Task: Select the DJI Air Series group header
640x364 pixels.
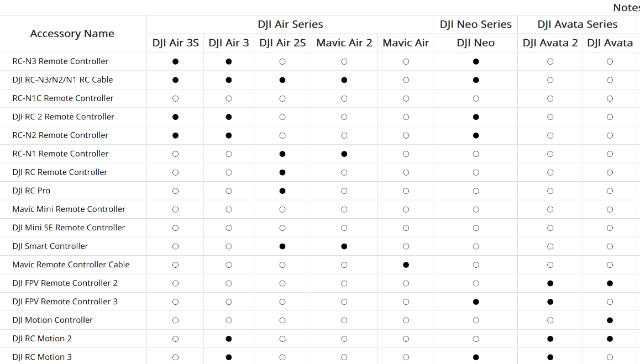Action: pos(290,24)
